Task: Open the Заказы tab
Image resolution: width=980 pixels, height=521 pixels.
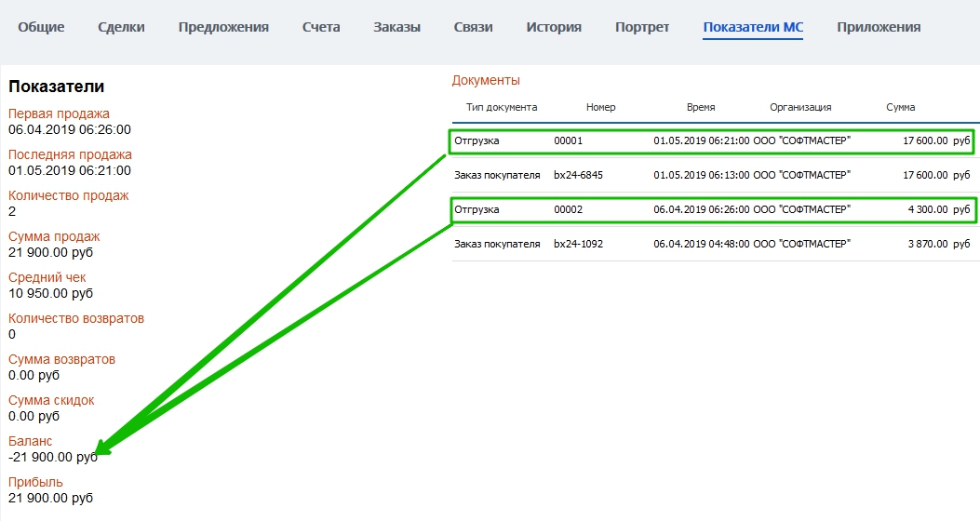Action: click(396, 27)
